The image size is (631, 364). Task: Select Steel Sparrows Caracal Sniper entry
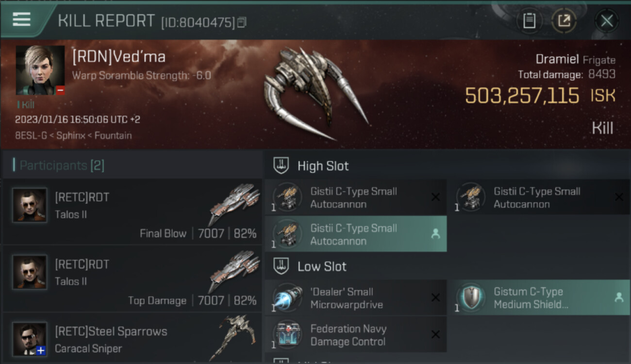pos(132,338)
